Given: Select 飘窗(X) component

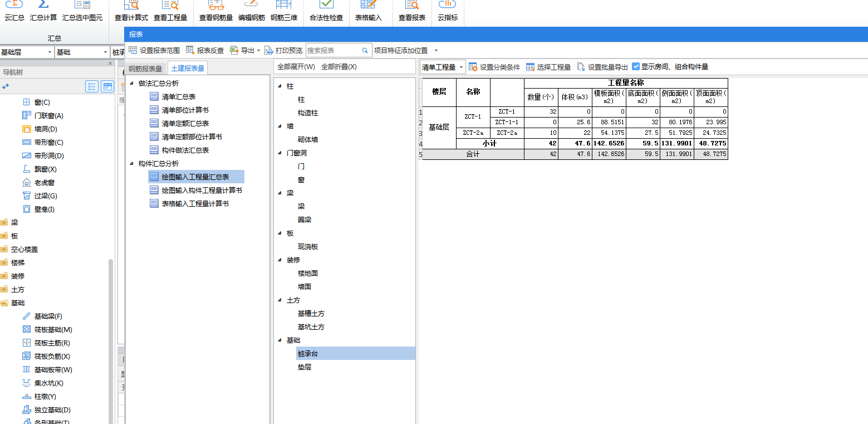Looking at the screenshot, I should pos(40,169).
